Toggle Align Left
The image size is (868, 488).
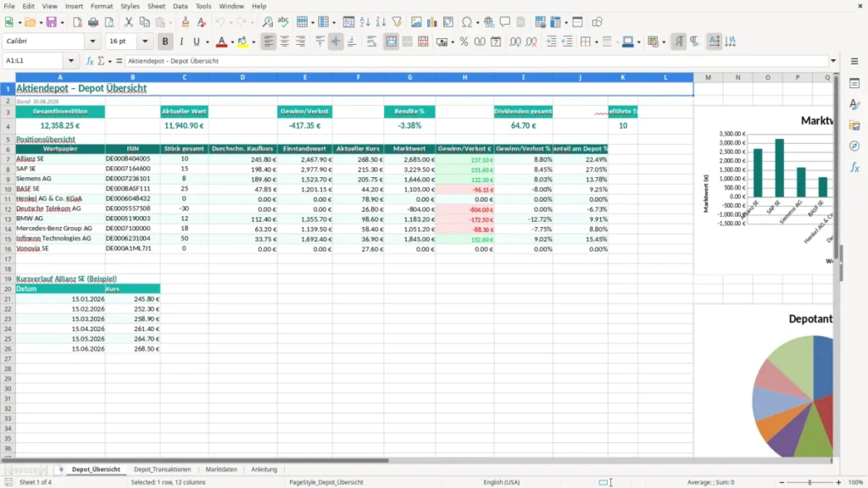269,42
